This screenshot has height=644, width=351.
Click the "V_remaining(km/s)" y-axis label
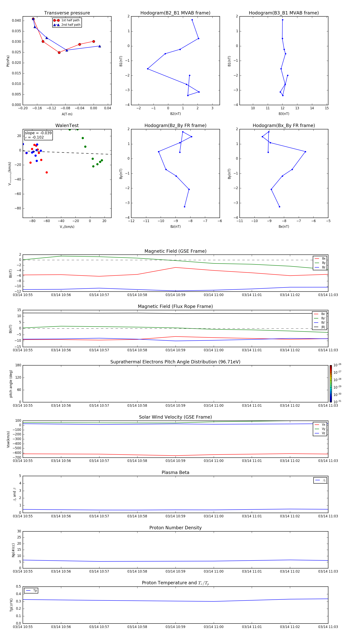[x=10, y=173]
